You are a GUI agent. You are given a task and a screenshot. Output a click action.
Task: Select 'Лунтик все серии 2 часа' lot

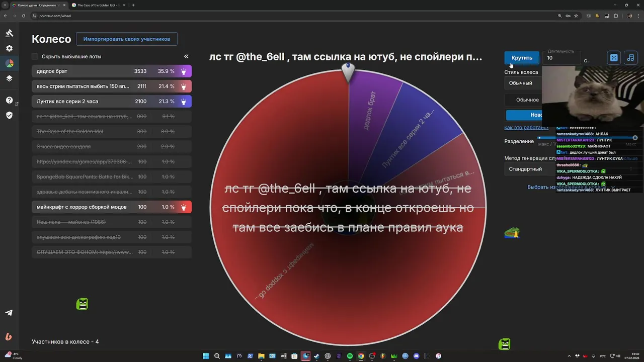pos(112,102)
